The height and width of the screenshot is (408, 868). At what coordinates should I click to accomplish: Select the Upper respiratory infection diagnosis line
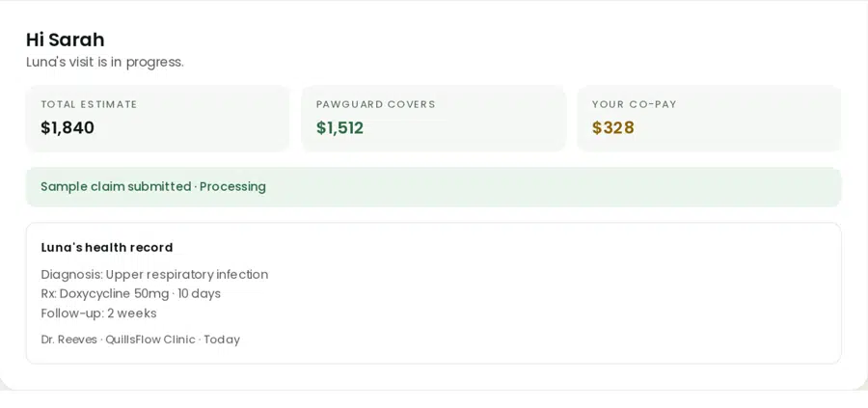point(154,275)
